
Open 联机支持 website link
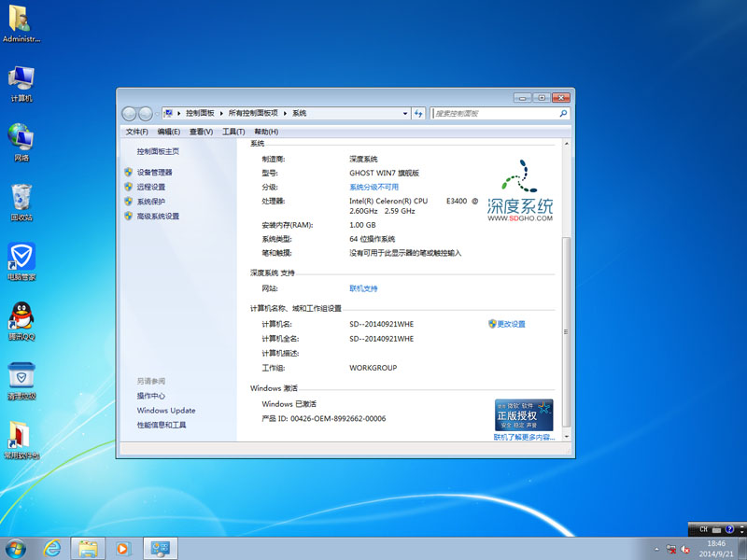(x=363, y=288)
